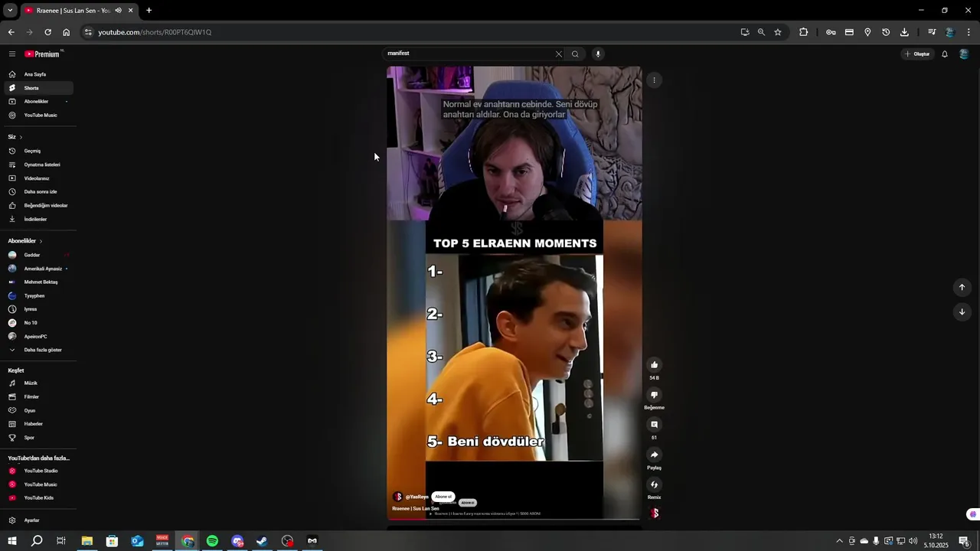Go to previous Short with up arrow

tap(962, 288)
